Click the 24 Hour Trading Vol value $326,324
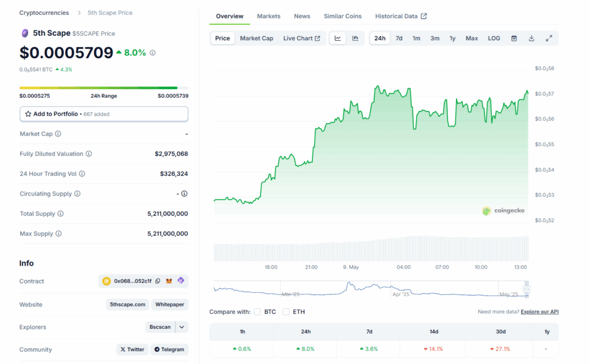 174,174
